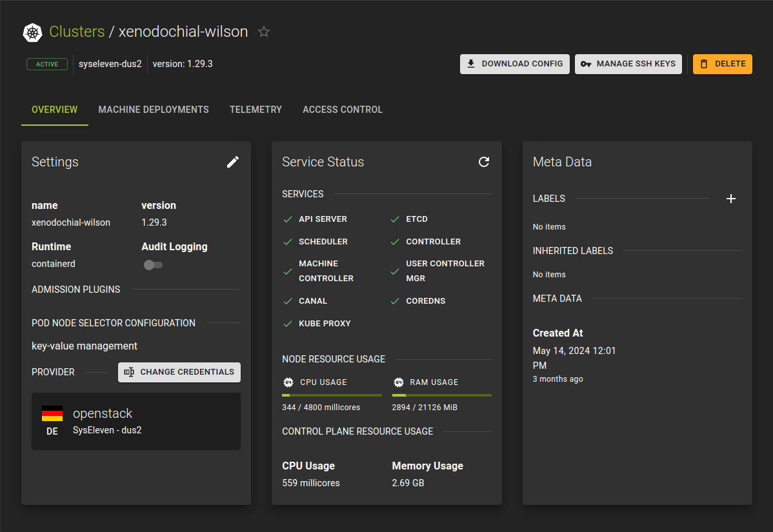
Task: Open the Machine Deployments tab
Action: [x=154, y=110]
